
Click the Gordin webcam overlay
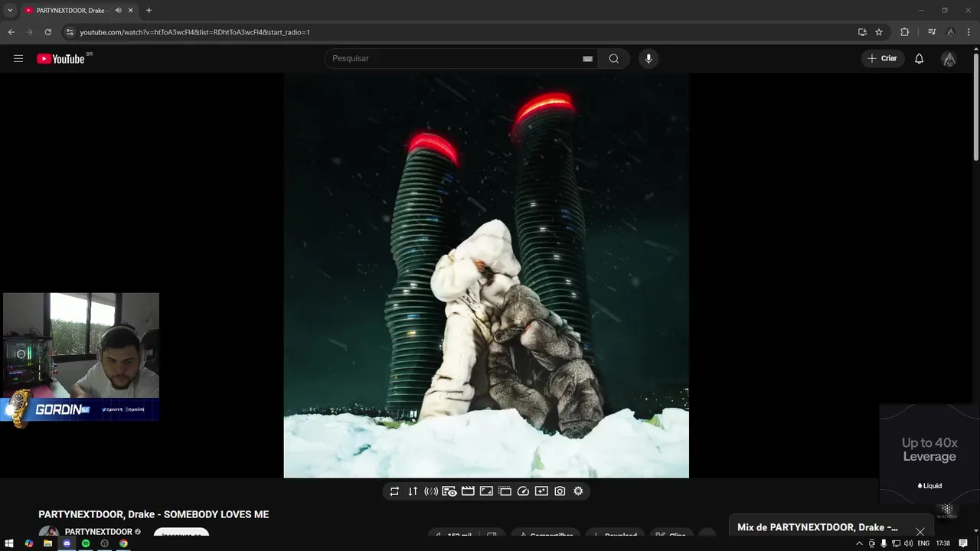(x=80, y=357)
